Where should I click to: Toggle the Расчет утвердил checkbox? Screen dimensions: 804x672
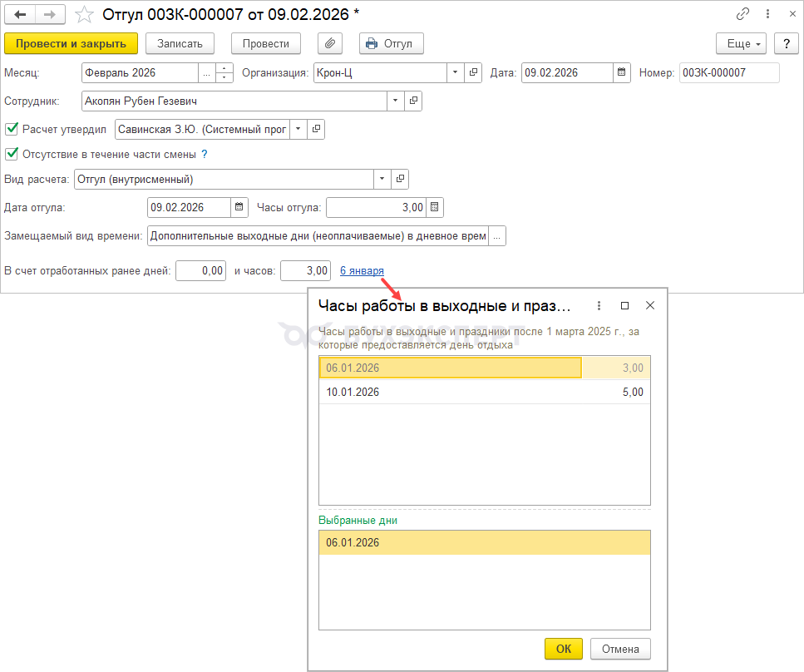coord(12,129)
